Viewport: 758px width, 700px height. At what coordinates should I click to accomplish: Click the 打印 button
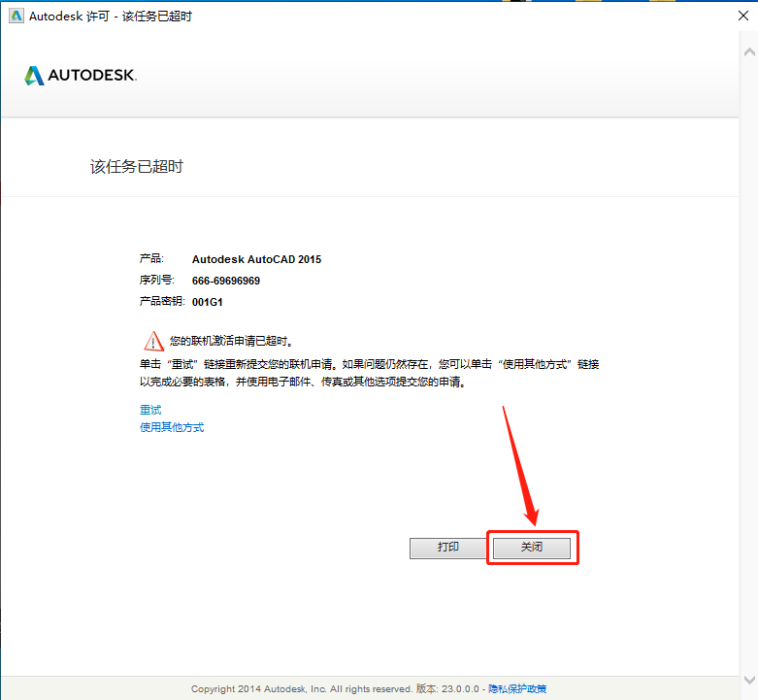click(447, 548)
